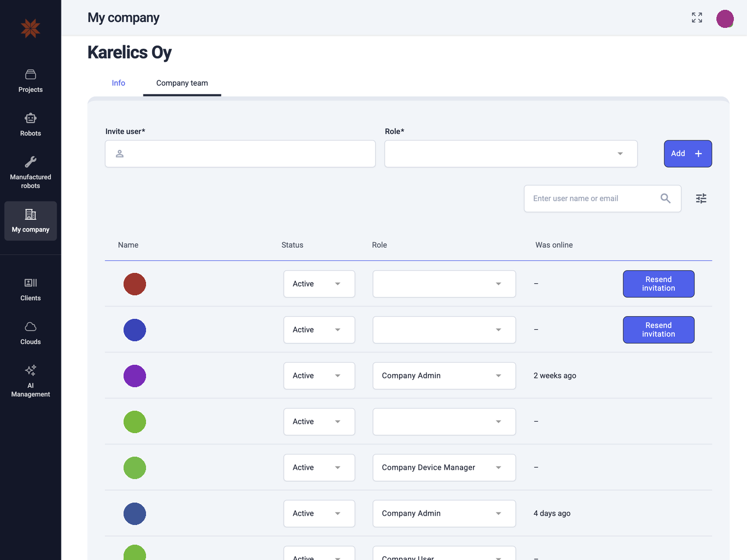Open the Status dropdown in the Company Device Manager row
Screen dimensions: 747x560
tap(319, 468)
